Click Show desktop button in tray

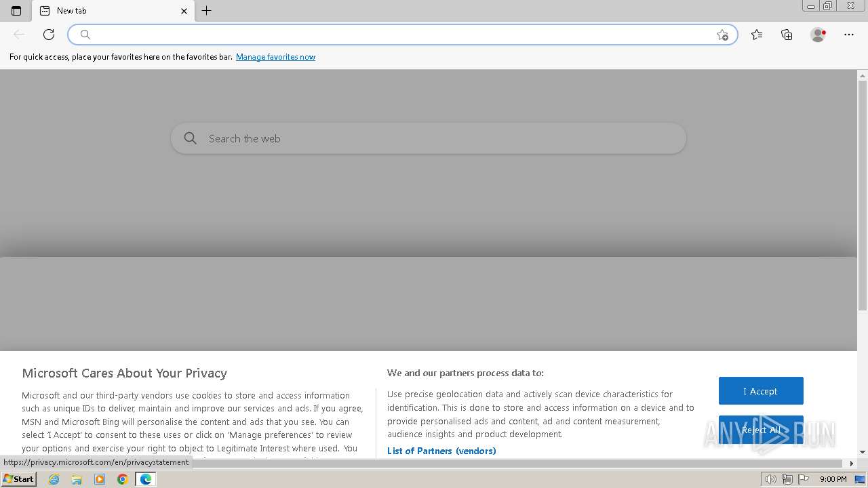coord(861,479)
